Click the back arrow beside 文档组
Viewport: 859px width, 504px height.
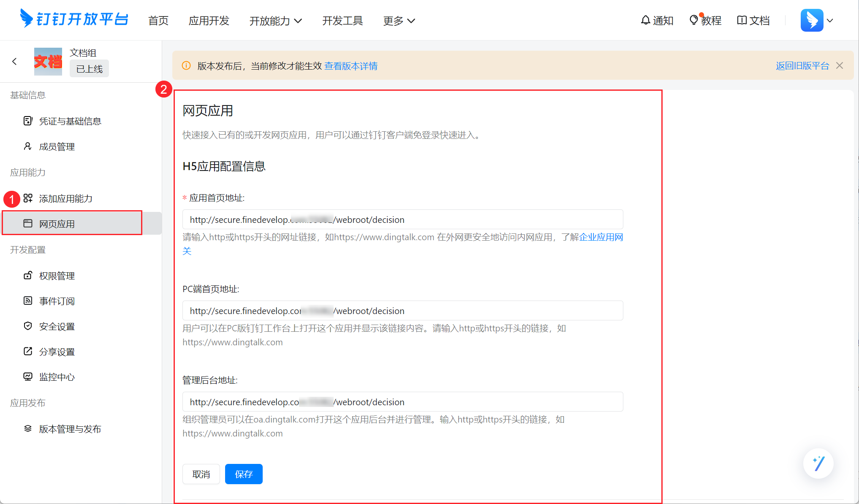15,62
